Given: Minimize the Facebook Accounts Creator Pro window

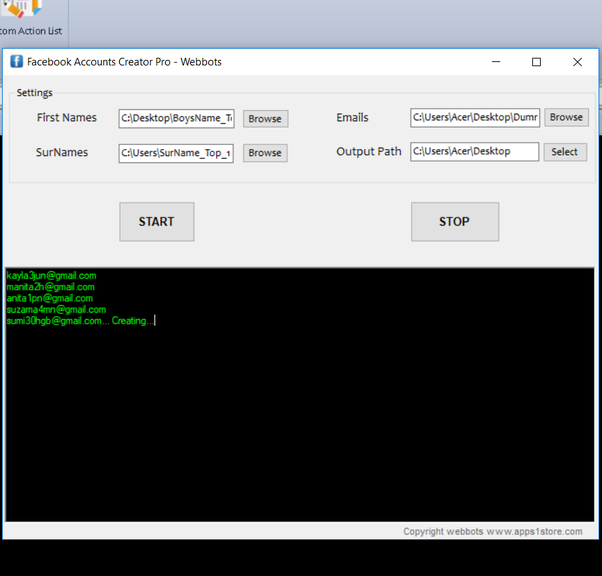Looking at the screenshot, I should click(x=495, y=62).
